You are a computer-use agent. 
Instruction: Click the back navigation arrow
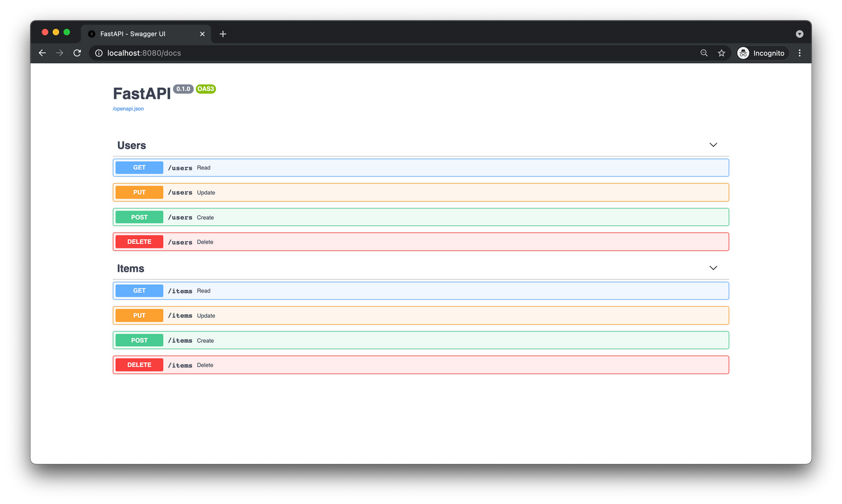click(x=42, y=53)
